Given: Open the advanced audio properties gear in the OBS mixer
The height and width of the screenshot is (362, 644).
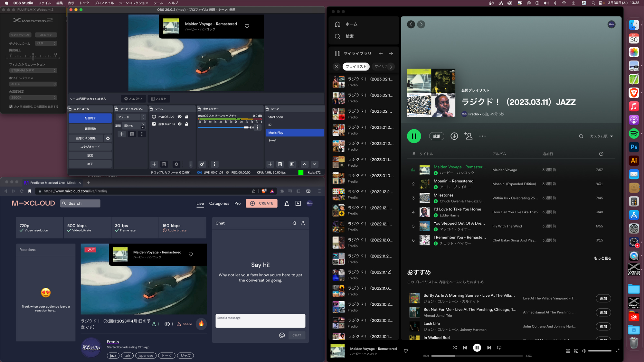Looking at the screenshot, I should pos(202,164).
